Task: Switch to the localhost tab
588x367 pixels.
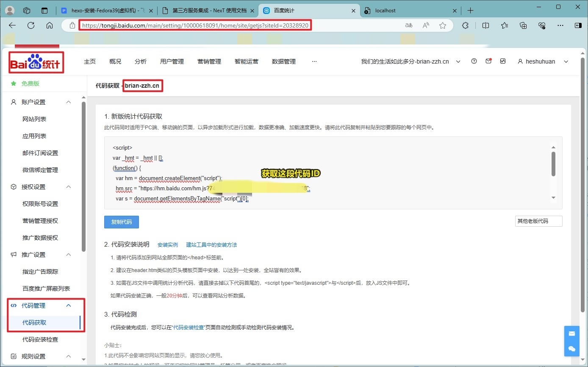Action: pos(410,11)
